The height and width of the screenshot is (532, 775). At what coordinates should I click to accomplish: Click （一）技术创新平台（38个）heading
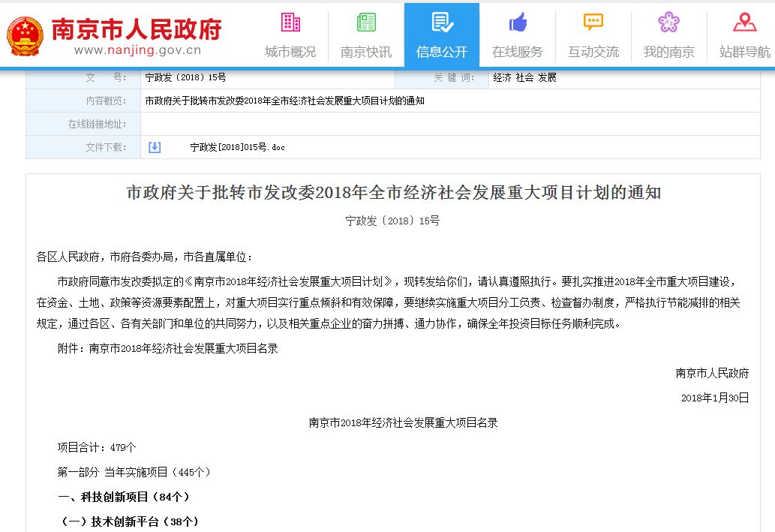(128, 521)
